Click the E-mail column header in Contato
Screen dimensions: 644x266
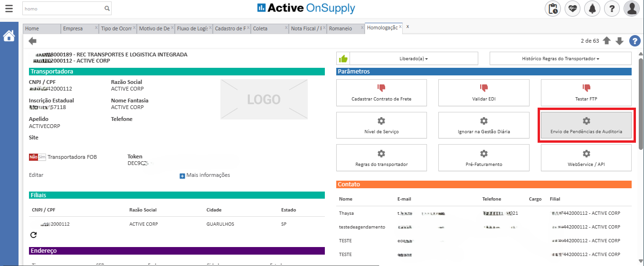pyautogui.click(x=405, y=199)
